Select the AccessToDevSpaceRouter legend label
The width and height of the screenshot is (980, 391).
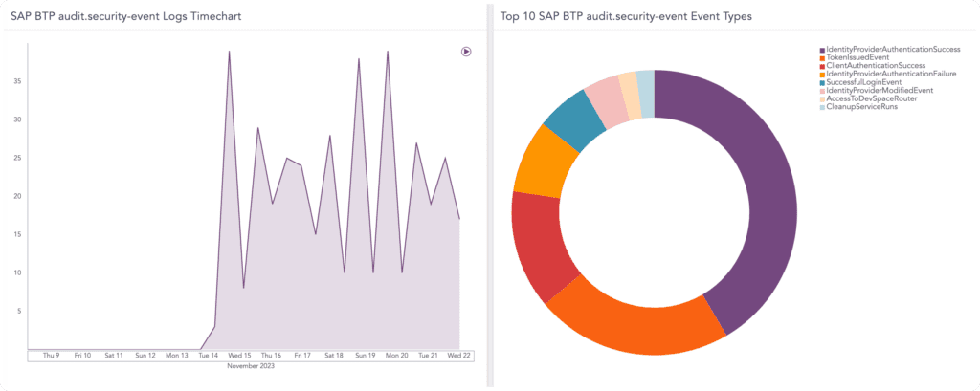tap(871, 98)
